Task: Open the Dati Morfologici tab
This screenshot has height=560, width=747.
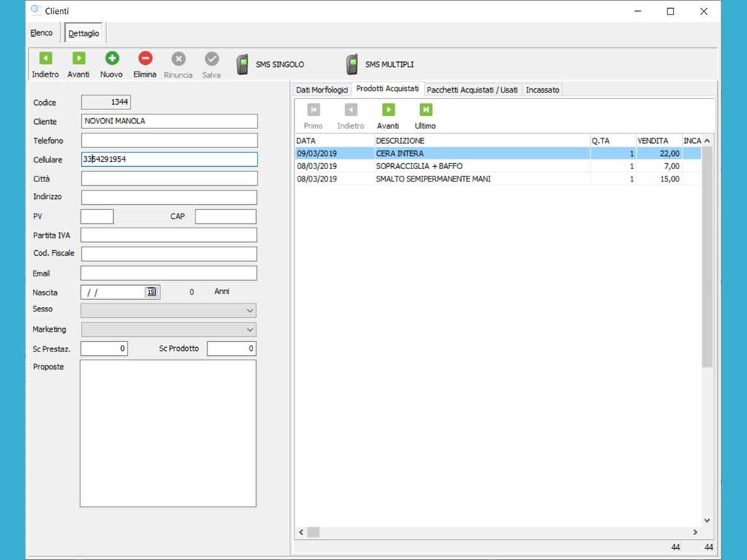Action: coord(322,90)
